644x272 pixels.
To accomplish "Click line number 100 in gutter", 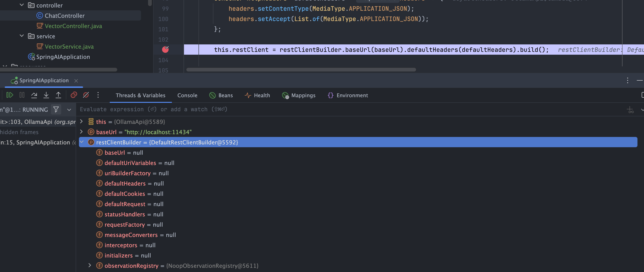I will coord(163,19).
